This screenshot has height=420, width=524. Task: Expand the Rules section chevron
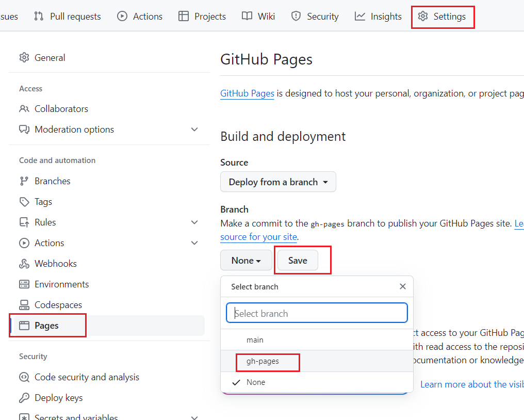[194, 222]
